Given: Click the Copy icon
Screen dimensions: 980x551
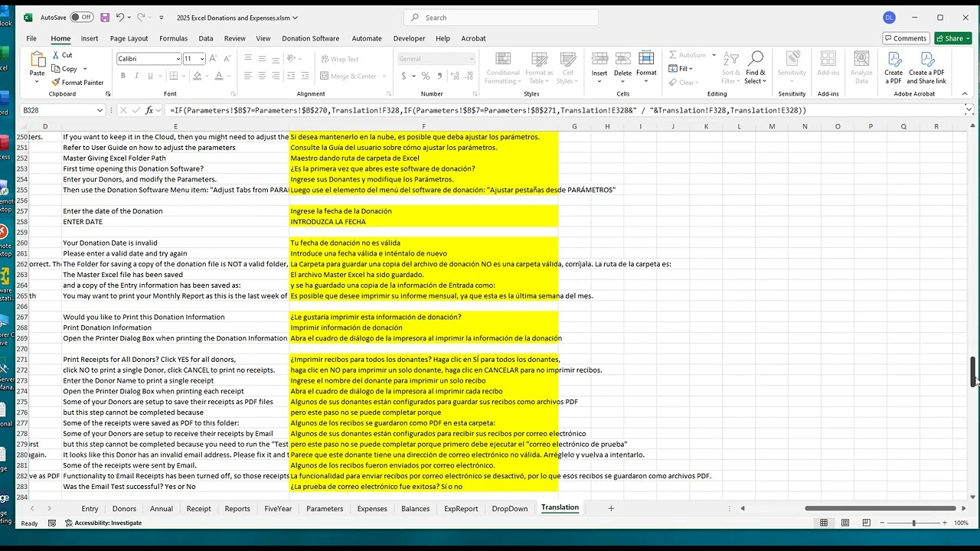Looking at the screenshot, I should 56,69.
